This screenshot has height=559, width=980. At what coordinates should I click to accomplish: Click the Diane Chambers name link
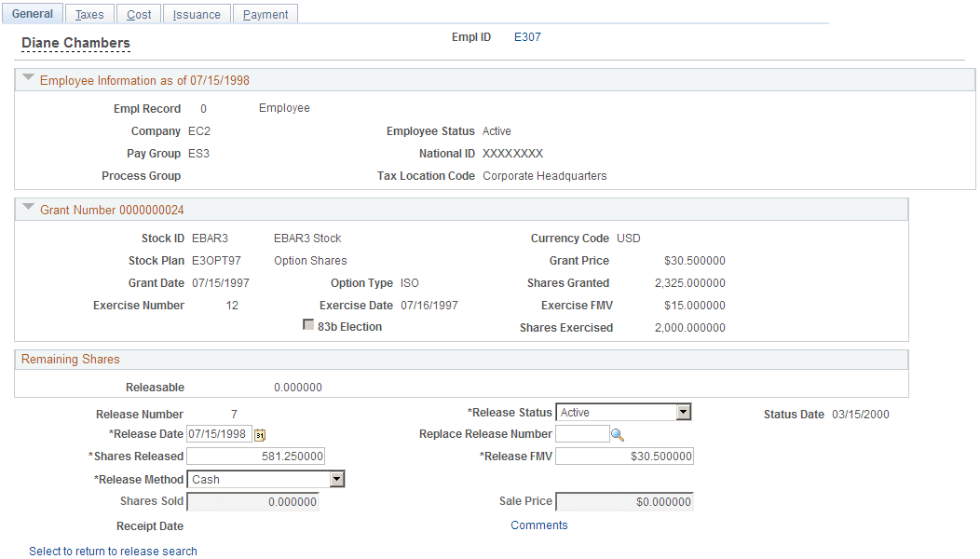point(75,43)
